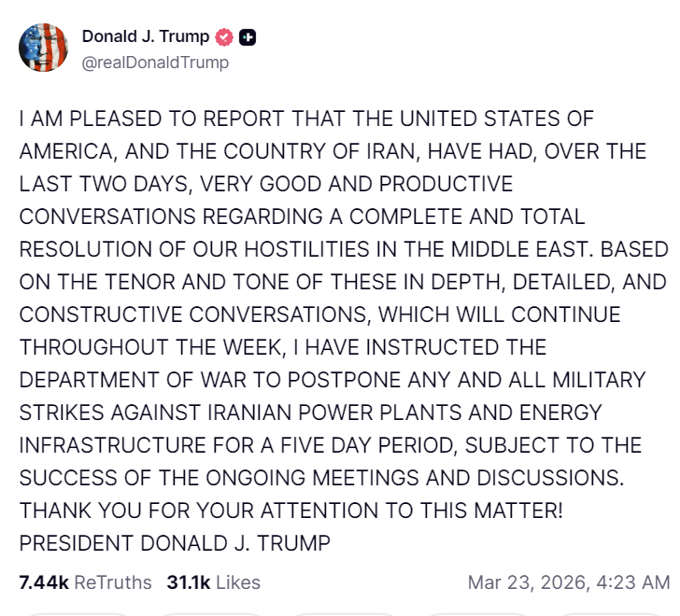Click the Likes label under the post
The width and height of the screenshot is (680, 616).
point(238,582)
